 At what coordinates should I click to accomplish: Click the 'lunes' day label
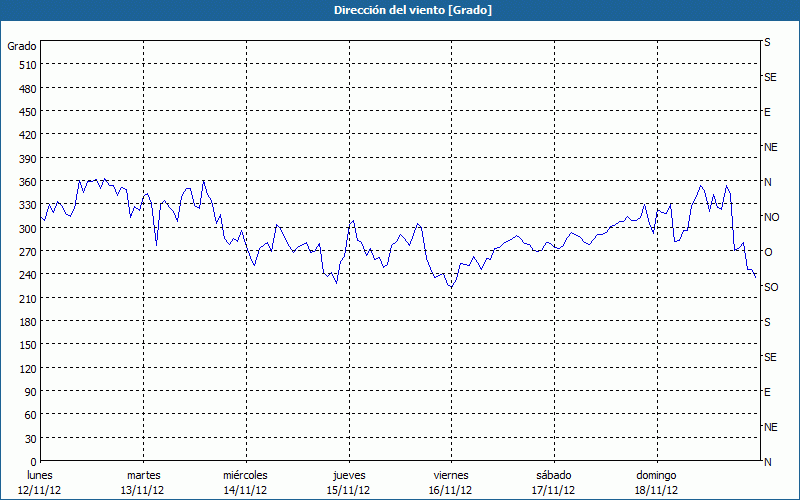point(40,475)
